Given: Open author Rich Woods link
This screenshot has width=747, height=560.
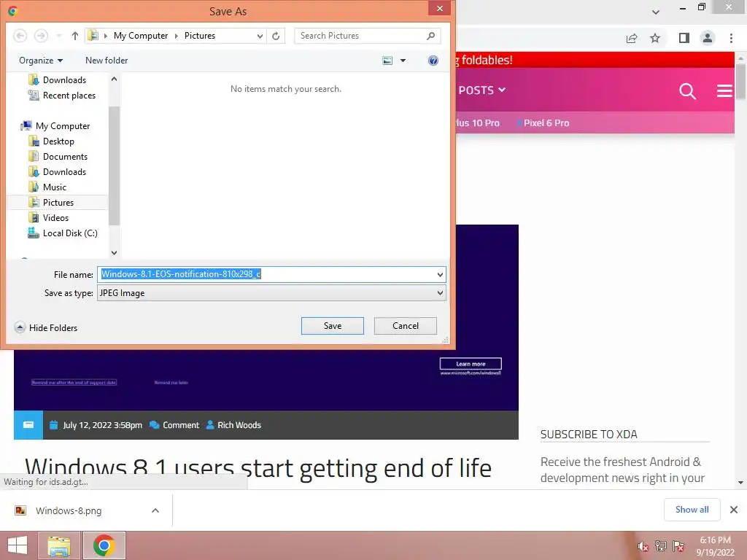Looking at the screenshot, I should click(233, 425).
